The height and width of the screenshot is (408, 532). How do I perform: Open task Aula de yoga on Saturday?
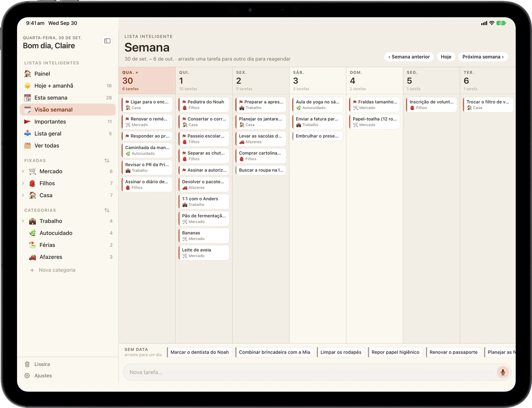[x=318, y=105]
